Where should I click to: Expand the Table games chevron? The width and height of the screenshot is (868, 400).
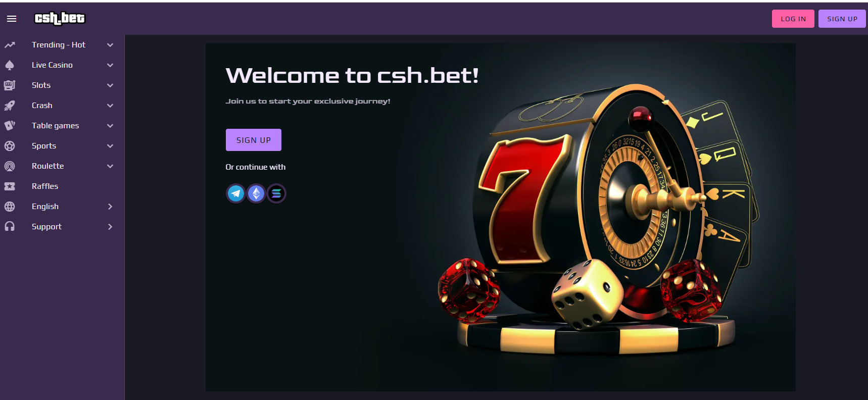pyautogui.click(x=110, y=126)
